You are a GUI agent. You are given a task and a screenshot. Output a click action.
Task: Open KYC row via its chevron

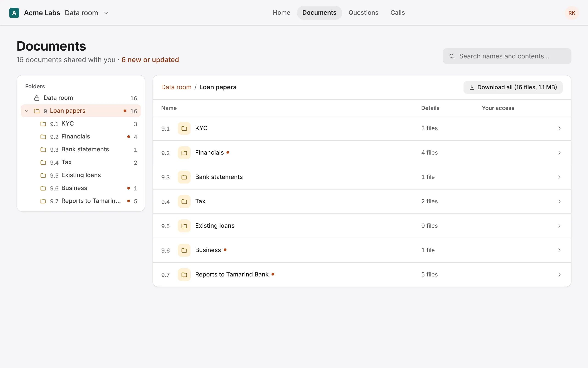point(559,128)
